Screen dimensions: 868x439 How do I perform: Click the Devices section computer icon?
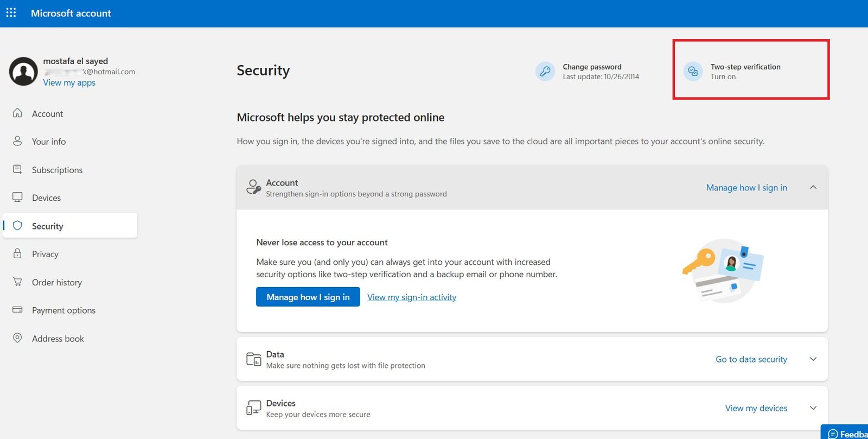coord(253,408)
